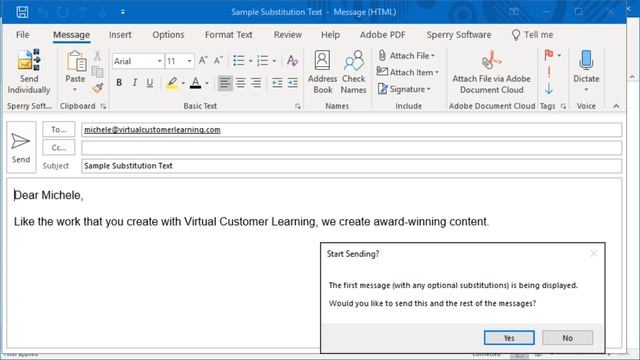This screenshot has height=360, width=640.
Task: Switch to the Options tab
Action: 168,35
